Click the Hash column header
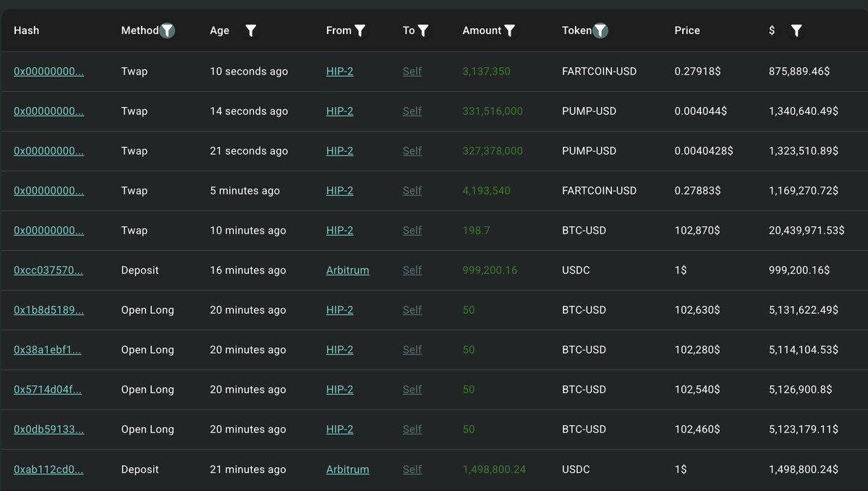 27,30
